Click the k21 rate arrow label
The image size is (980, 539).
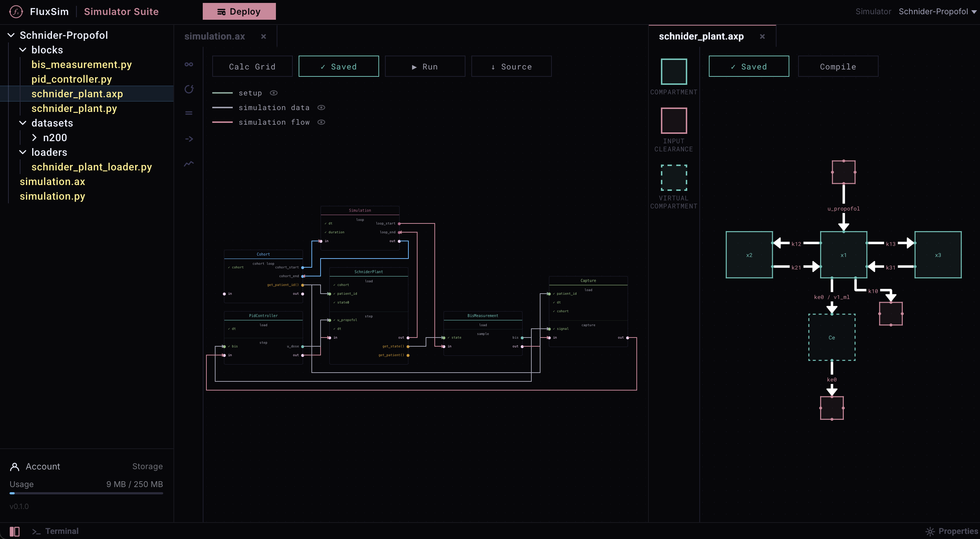pyautogui.click(x=796, y=268)
